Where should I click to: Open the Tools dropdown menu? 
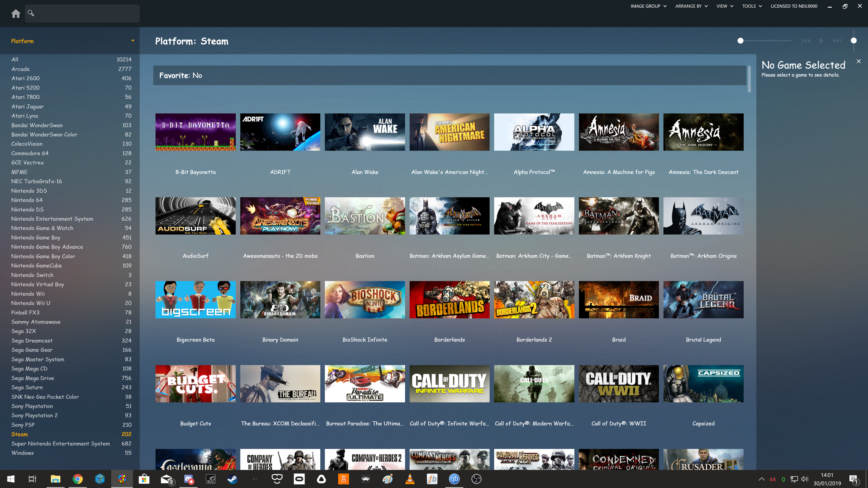coord(752,6)
